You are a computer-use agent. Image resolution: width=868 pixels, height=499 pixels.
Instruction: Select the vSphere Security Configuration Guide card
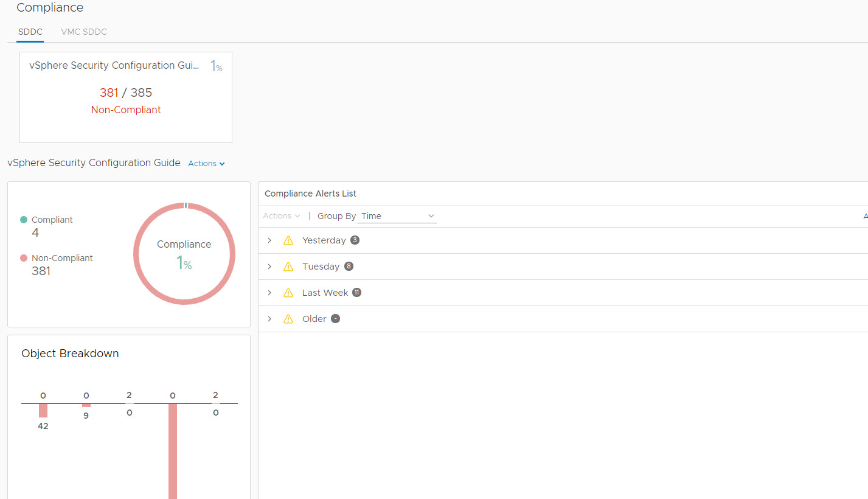click(126, 97)
